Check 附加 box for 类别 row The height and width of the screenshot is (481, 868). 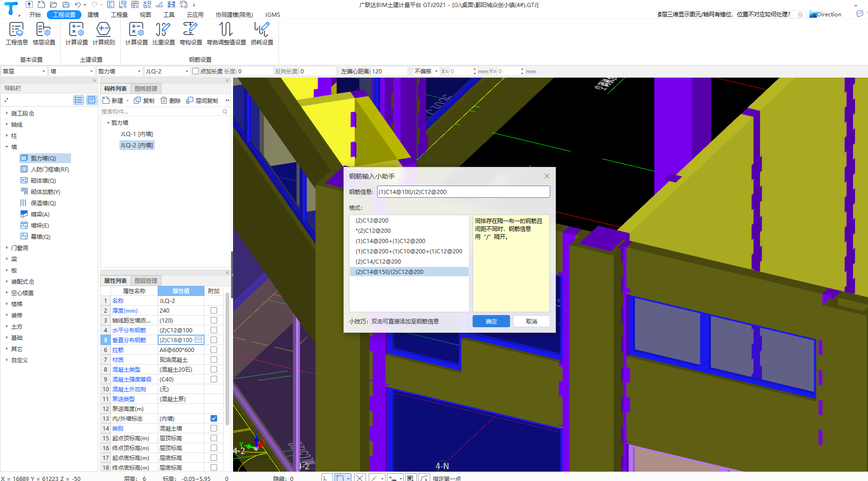coord(214,428)
